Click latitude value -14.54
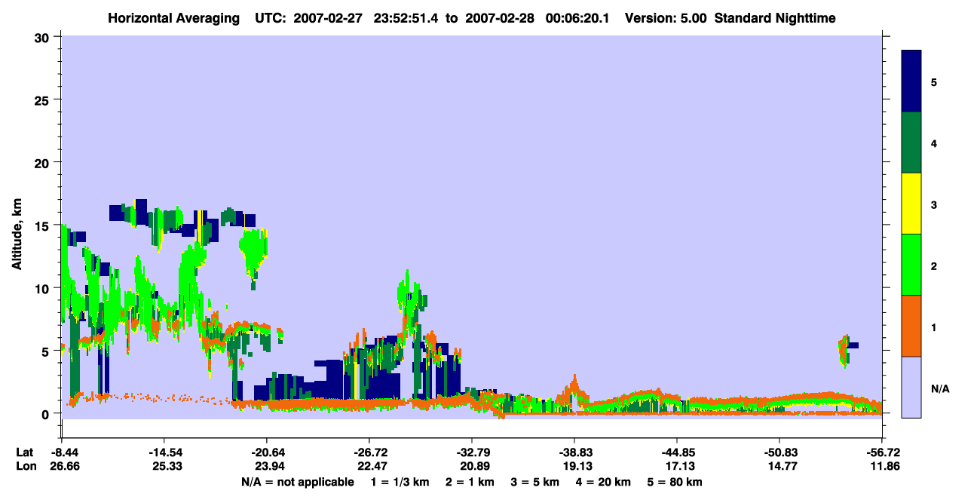The width and height of the screenshot is (980, 503). click(x=165, y=452)
